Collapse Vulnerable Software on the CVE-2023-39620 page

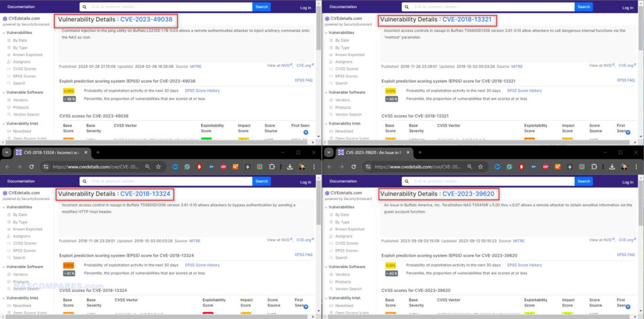coord(326,267)
